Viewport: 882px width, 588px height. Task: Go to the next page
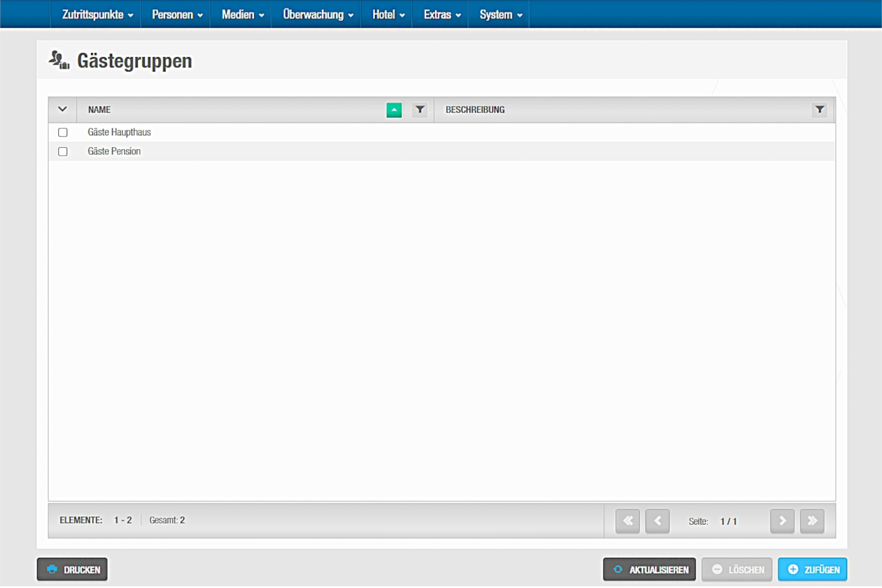pos(782,521)
